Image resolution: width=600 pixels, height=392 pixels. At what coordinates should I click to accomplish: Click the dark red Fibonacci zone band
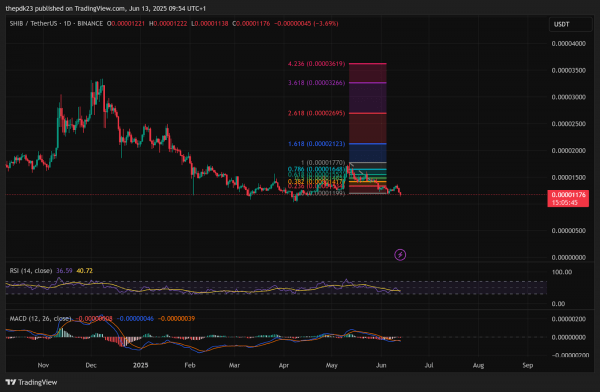click(x=367, y=129)
